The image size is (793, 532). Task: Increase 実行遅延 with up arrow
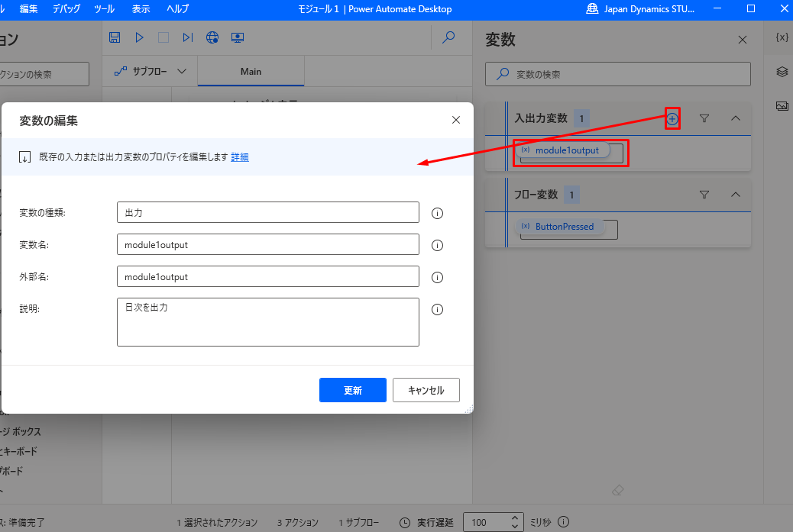point(514,517)
